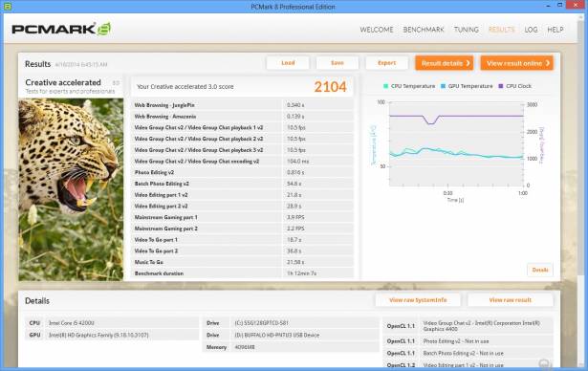Select the Photo Editing v2 row
The image size is (588, 371).
pos(242,172)
